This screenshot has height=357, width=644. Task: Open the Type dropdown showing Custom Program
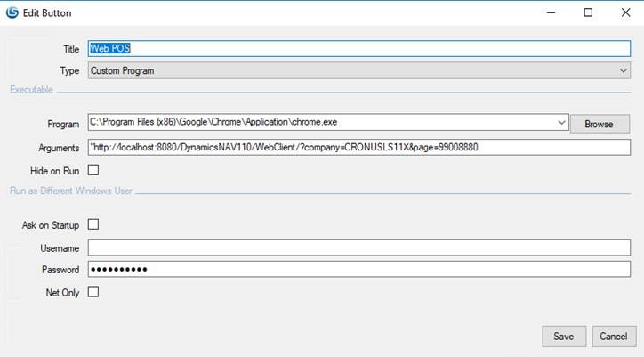[358, 70]
